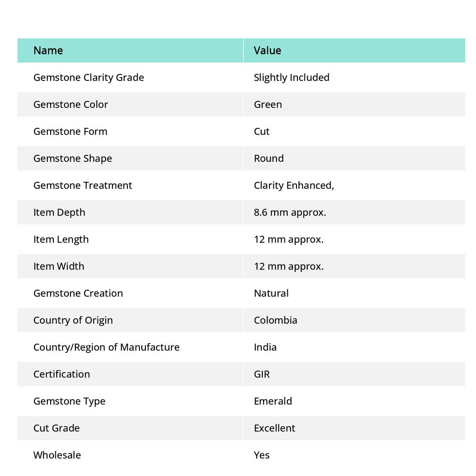The width and height of the screenshot is (476, 476).
Task: Click the Slightly Included value
Action: [291, 77]
